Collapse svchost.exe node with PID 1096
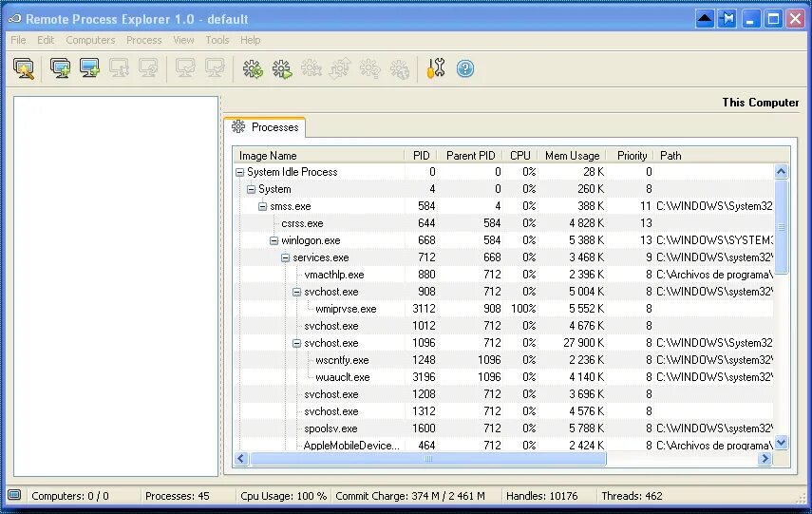The image size is (812, 514). tap(296, 343)
